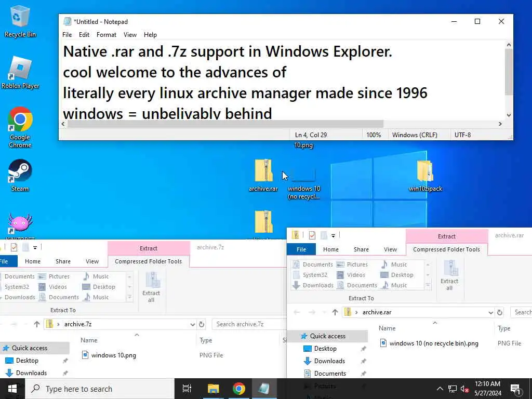Viewport: 532px width, 399px height.
Task: Extract to Pictures in archive.rar window
Action: (352, 264)
